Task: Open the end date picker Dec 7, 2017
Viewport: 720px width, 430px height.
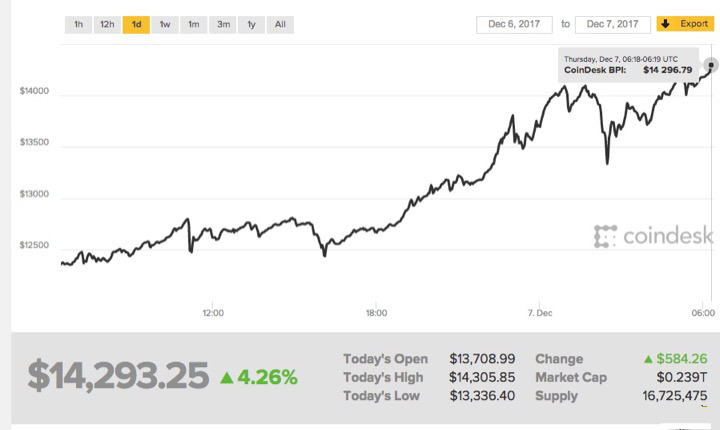Action: point(613,23)
